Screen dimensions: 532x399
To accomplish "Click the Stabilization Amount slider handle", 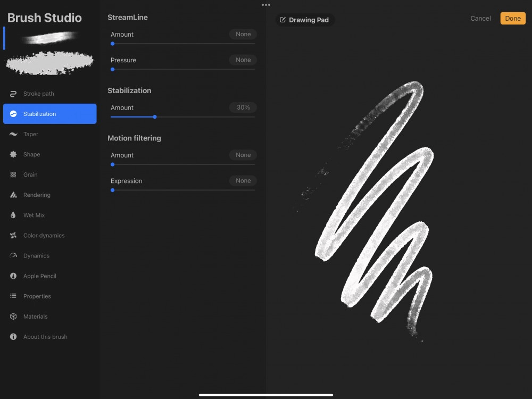I will click(x=155, y=117).
